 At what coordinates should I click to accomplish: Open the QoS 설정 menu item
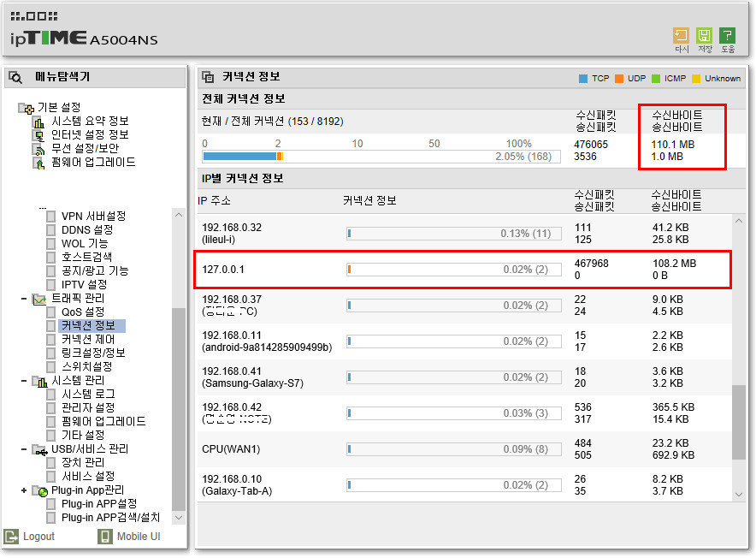[x=83, y=312]
